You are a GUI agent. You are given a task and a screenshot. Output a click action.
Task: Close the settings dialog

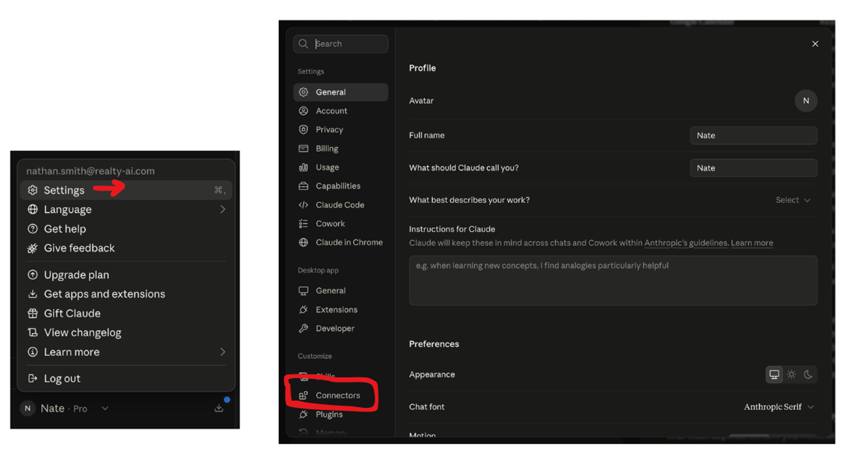pyautogui.click(x=815, y=44)
